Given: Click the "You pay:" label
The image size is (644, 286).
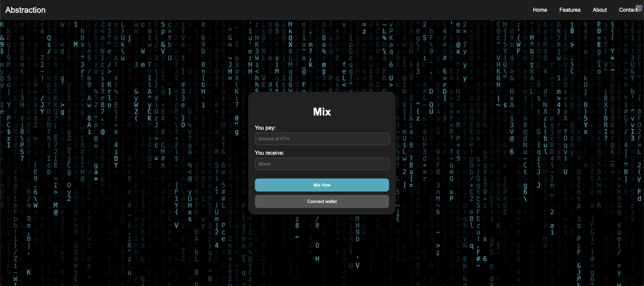Looking at the screenshot, I should 265,128.
